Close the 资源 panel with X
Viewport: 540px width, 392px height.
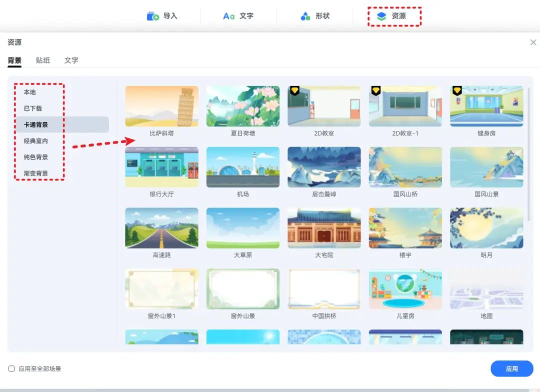click(x=533, y=42)
